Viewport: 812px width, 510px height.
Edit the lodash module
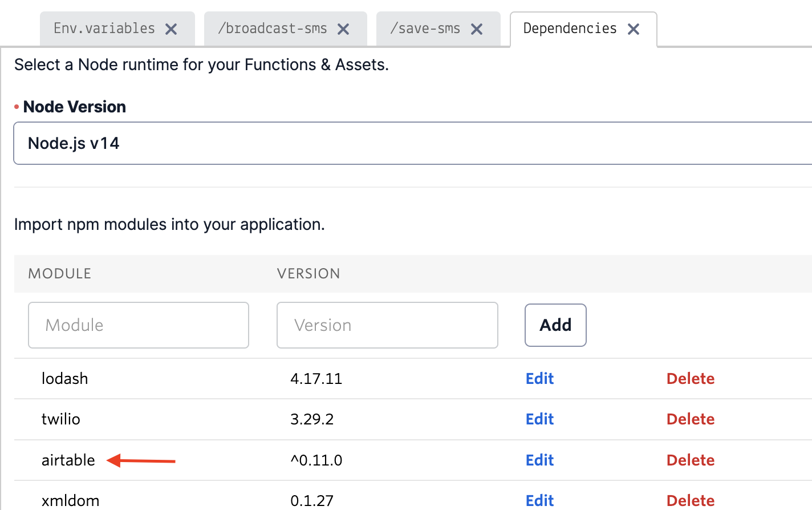tap(539, 379)
